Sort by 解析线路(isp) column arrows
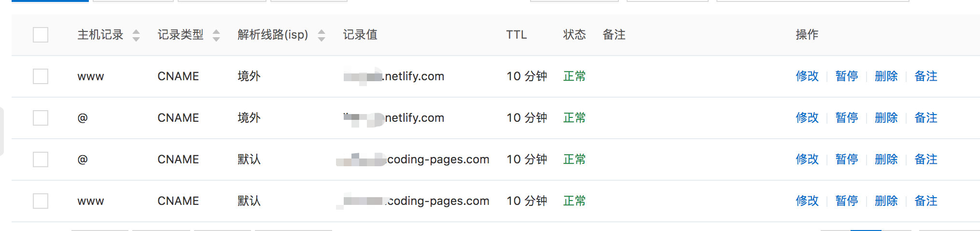Image resolution: width=980 pixels, height=231 pixels. pyautogui.click(x=322, y=35)
